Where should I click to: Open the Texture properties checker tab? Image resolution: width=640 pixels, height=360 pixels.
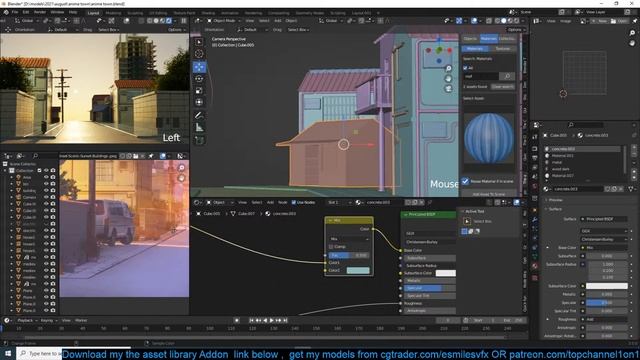click(535, 278)
